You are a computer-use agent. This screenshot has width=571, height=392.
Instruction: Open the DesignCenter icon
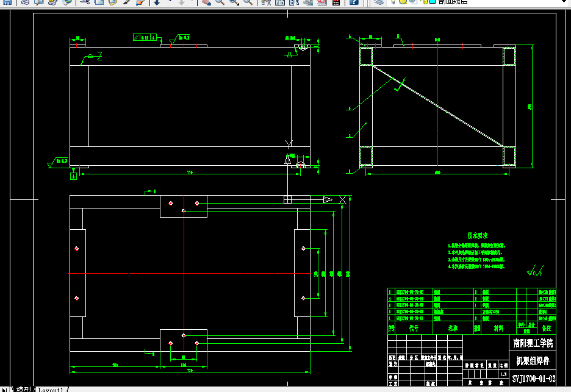[279, 2]
